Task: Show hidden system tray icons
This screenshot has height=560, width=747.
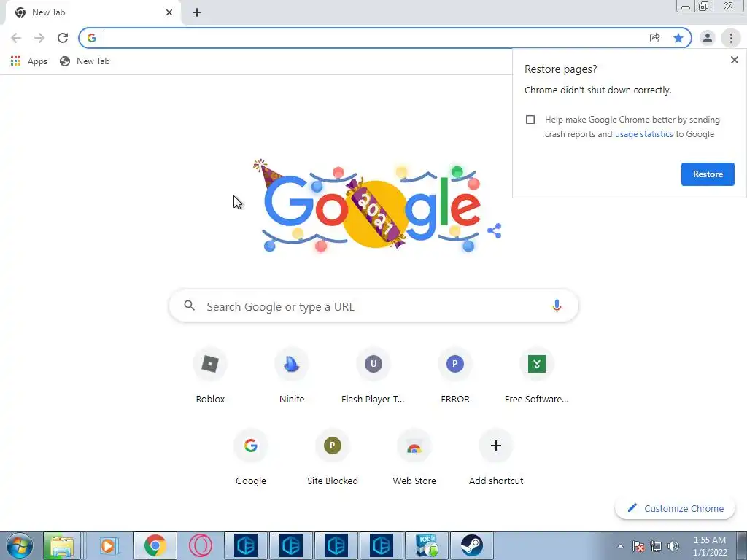Action: pos(620,546)
